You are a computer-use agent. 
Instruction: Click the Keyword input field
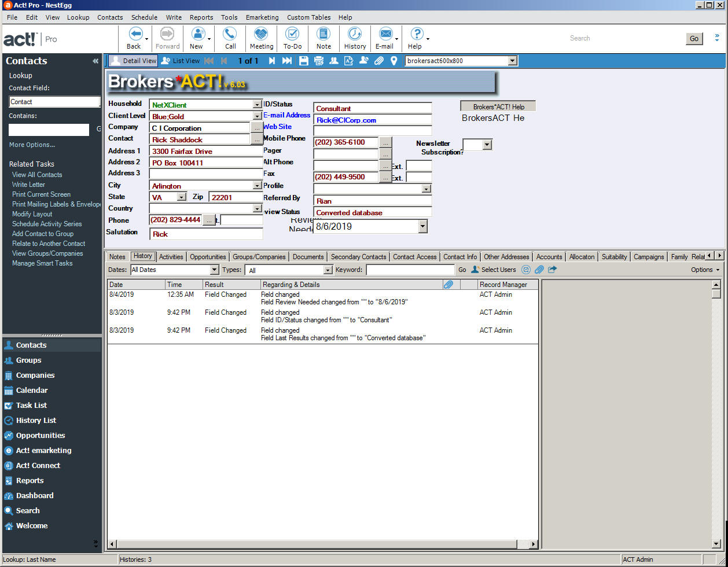(x=410, y=270)
